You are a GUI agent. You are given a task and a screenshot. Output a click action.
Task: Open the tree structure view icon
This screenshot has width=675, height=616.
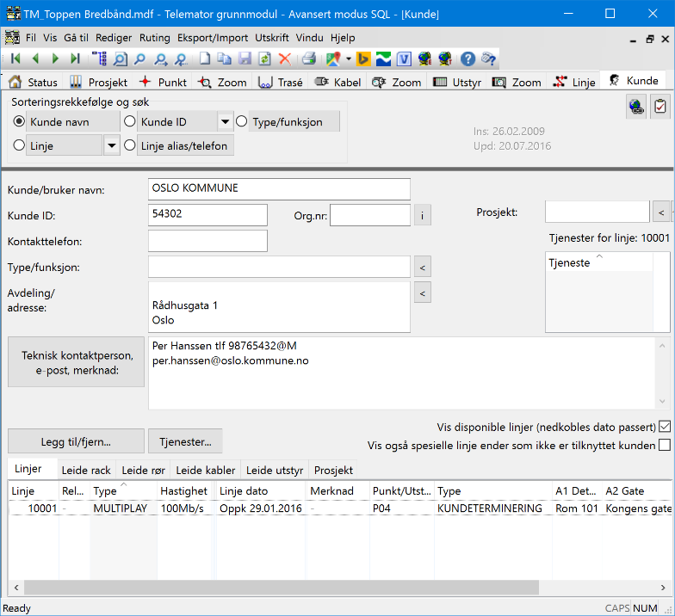point(100,59)
